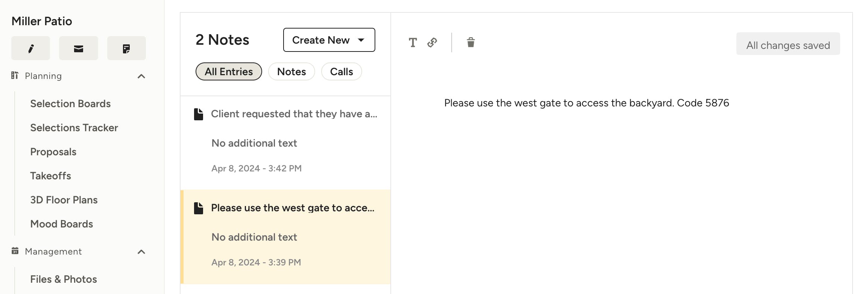Open Selection Boards in sidebar
Screen dimensions: 868x294
click(x=70, y=104)
